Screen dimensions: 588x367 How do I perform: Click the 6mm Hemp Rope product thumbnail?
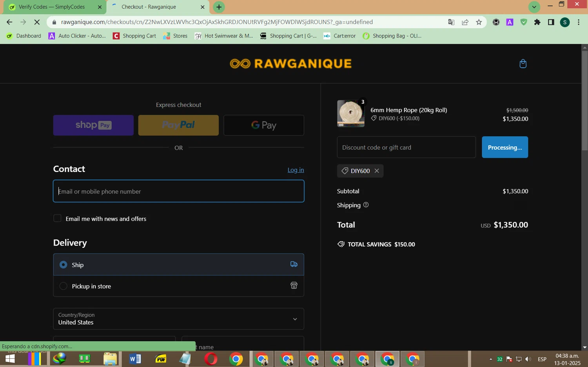coord(351,114)
